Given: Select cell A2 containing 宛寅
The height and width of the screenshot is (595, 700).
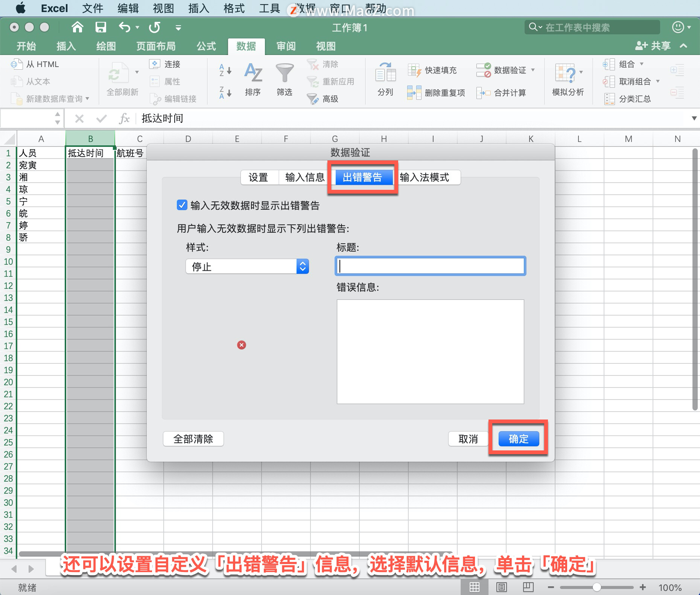Looking at the screenshot, I should point(41,165).
